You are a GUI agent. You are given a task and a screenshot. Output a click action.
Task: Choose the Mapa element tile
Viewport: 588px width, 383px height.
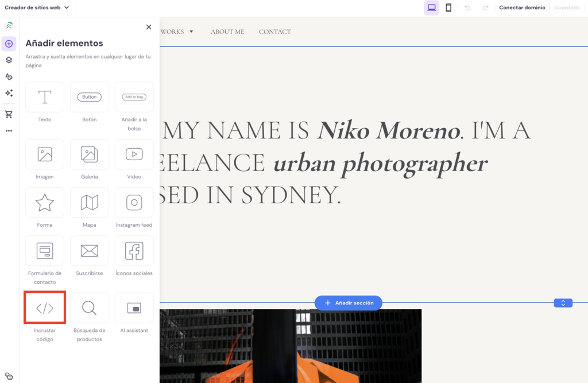click(x=89, y=203)
